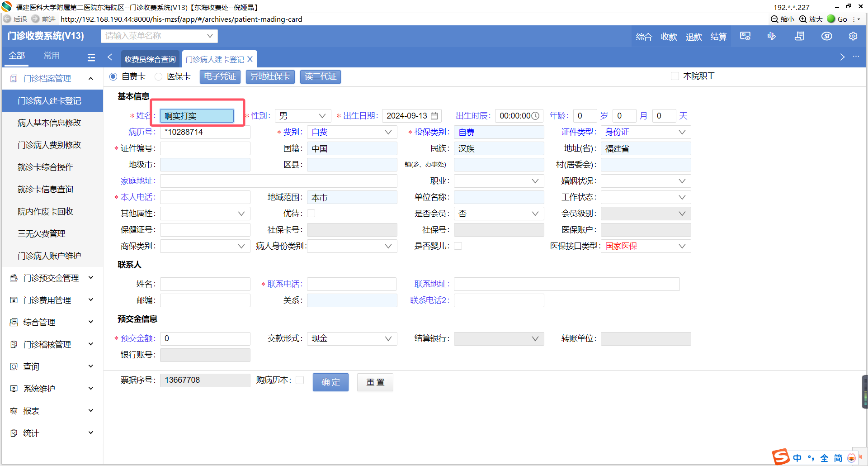Open 病人基本信息修改 in the sidebar

click(x=49, y=123)
